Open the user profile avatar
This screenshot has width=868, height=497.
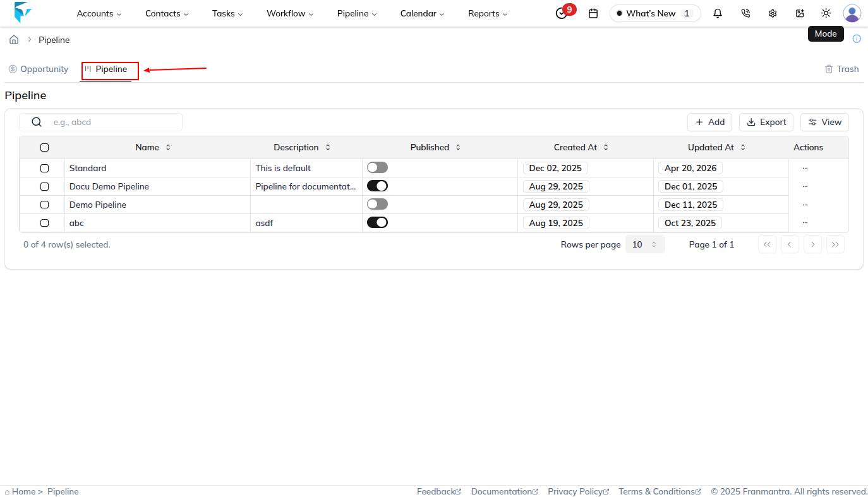(x=852, y=13)
